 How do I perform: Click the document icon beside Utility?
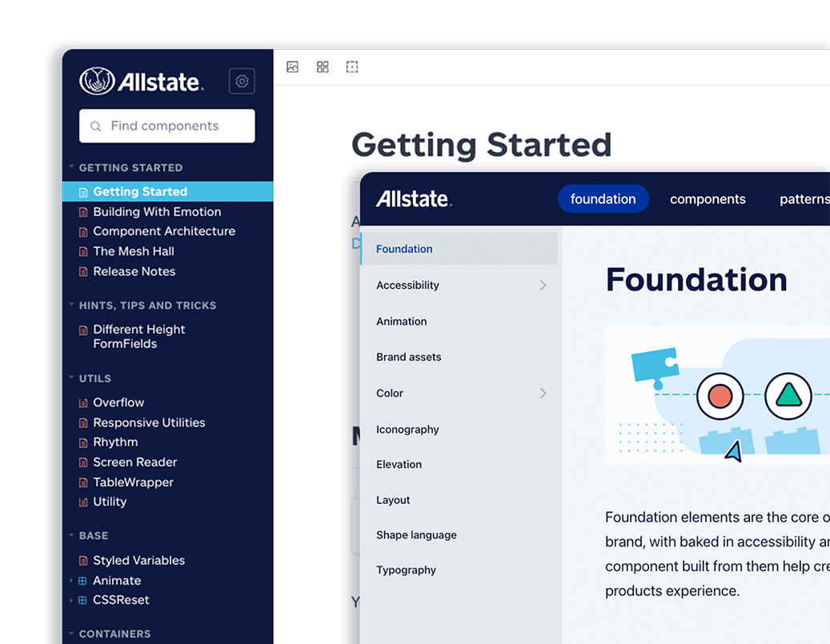point(83,502)
